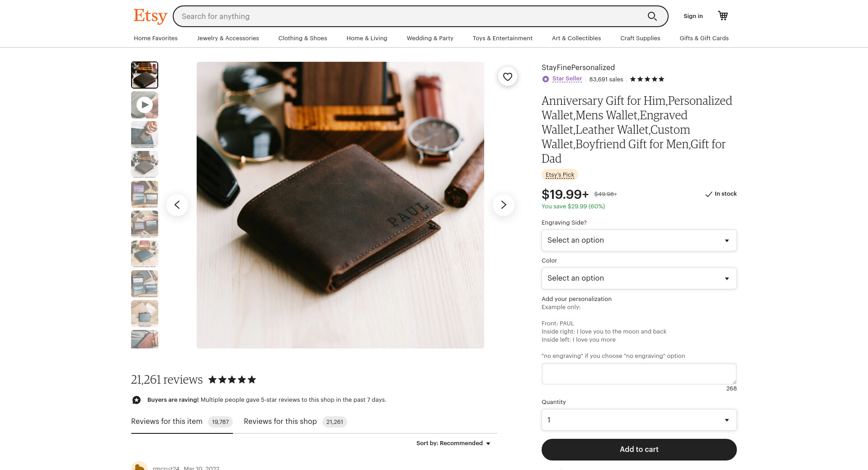Click the shop's five-star rating

[647, 79]
